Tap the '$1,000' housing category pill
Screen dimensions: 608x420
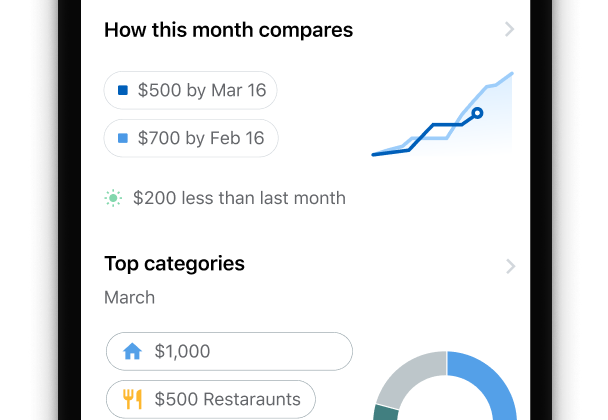click(229, 352)
